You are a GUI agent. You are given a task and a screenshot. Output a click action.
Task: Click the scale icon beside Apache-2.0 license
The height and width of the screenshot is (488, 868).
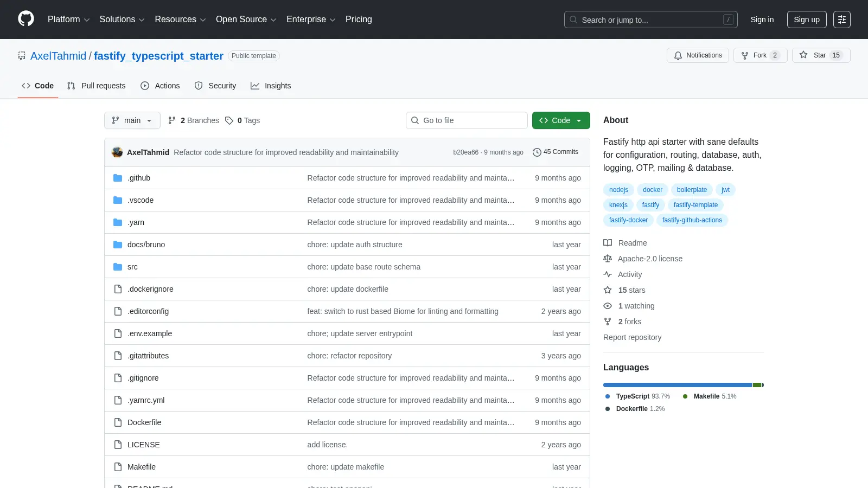608,259
